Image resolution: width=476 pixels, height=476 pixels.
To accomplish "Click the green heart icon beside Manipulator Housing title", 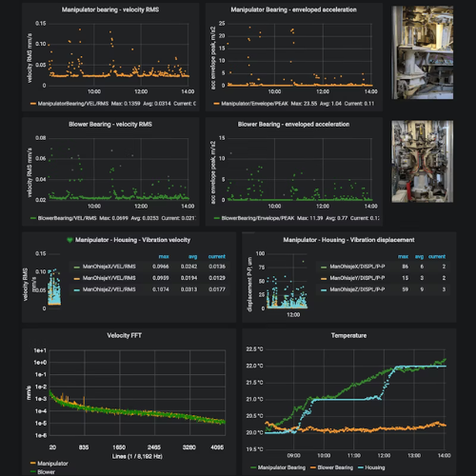I will [x=69, y=240].
